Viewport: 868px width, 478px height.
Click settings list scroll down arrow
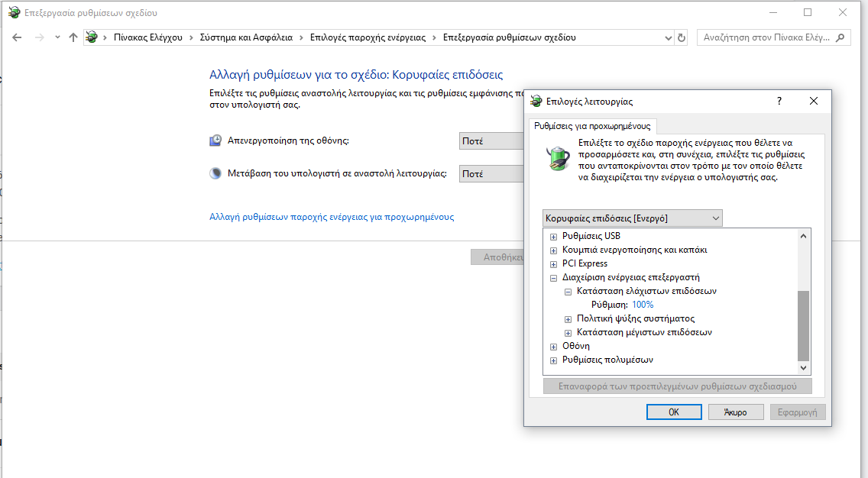[803, 367]
